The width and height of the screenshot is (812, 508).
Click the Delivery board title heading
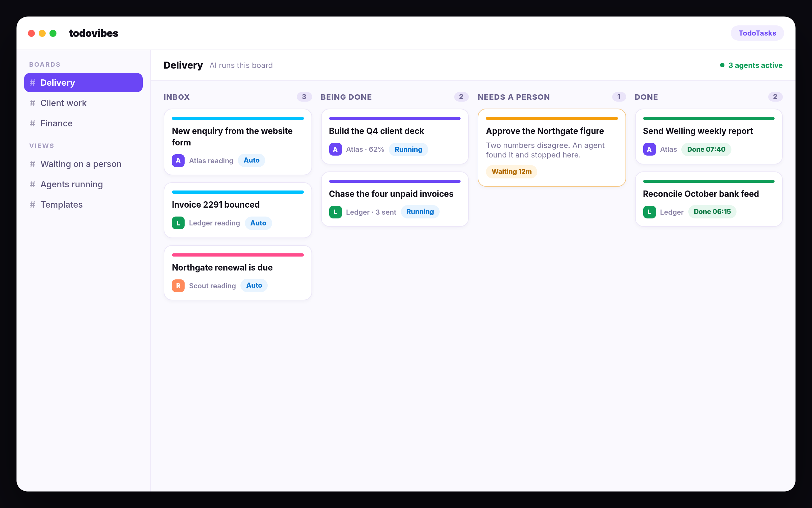[183, 65]
